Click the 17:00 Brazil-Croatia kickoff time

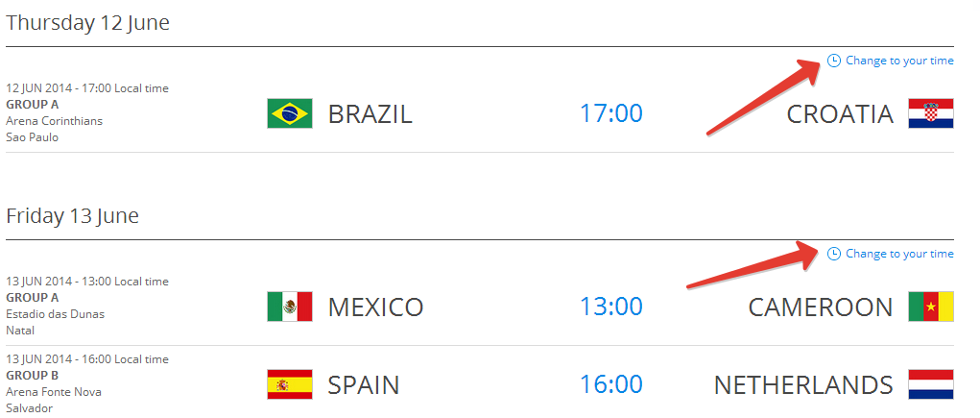(x=610, y=114)
